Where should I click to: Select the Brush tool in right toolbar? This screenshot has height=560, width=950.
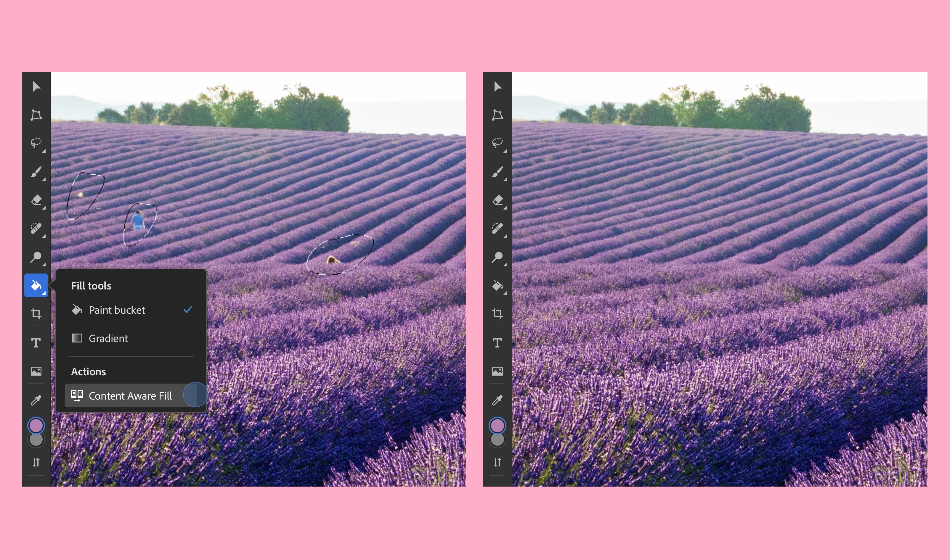click(x=498, y=172)
